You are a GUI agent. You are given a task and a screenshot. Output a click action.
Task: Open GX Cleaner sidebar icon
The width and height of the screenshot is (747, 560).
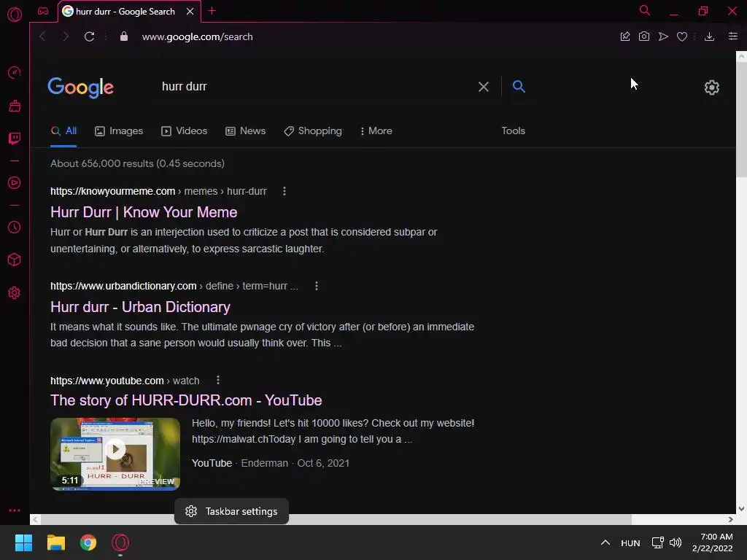pyautogui.click(x=15, y=106)
